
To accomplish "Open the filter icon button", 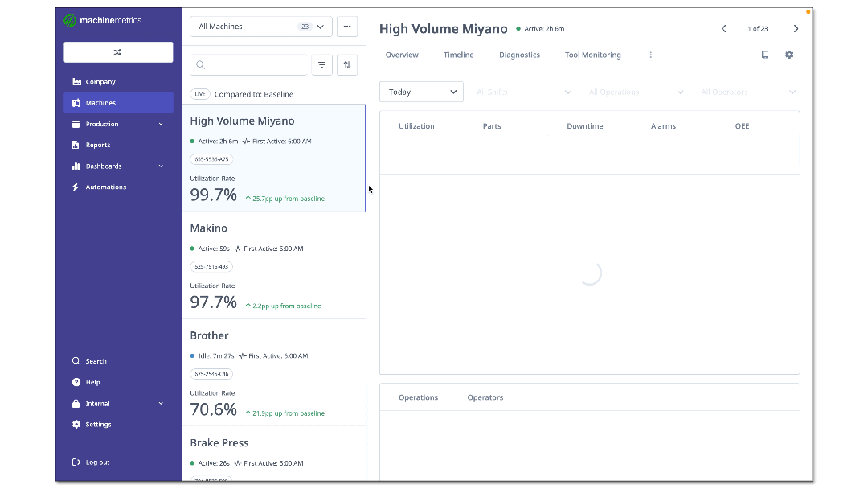I will 321,65.
